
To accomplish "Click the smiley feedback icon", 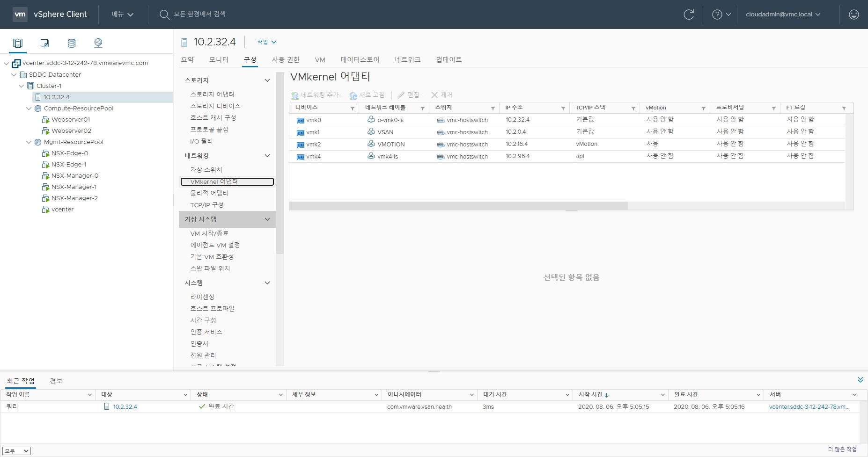I will (x=854, y=15).
